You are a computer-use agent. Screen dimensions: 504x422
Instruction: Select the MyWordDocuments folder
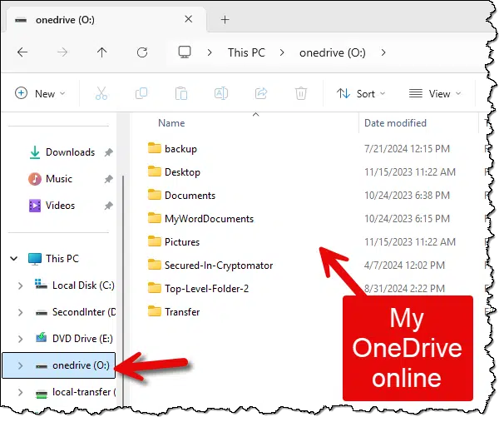pos(209,219)
